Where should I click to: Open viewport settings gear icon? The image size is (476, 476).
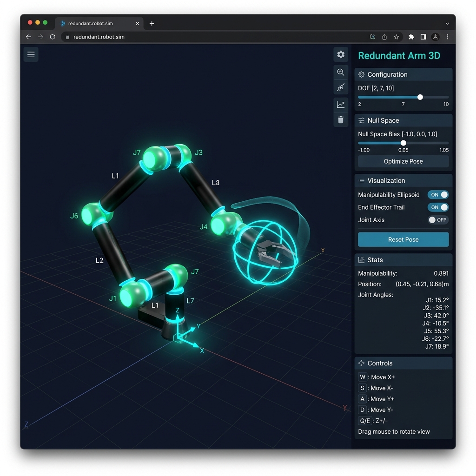click(x=341, y=54)
